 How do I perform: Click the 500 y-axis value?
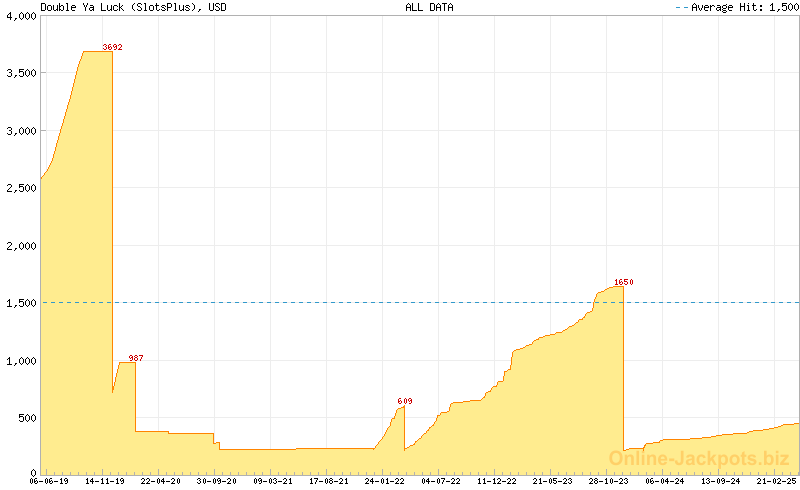coord(26,418)
